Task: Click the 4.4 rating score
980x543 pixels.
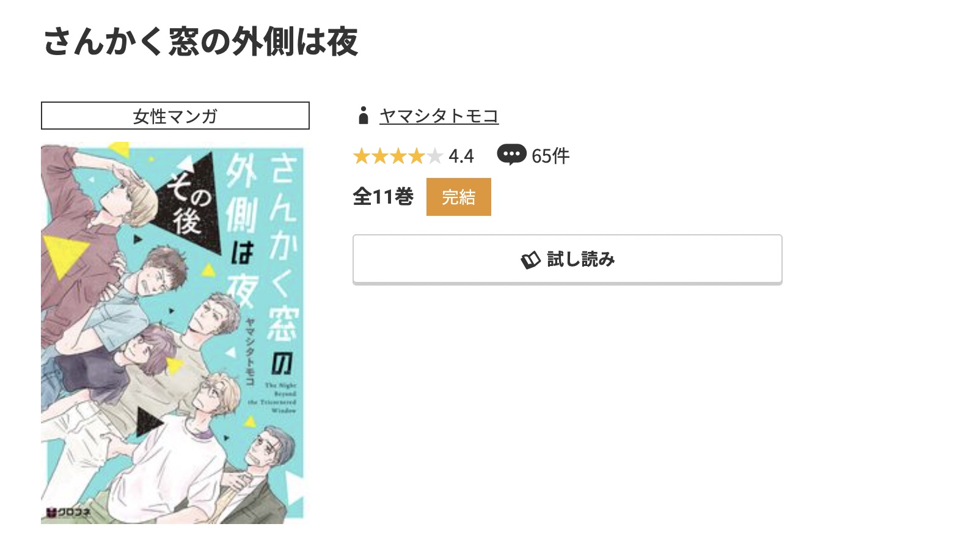Action: 461,157
